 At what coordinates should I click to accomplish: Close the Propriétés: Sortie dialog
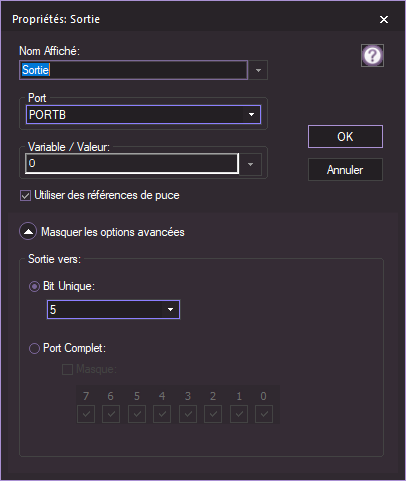pyautogui.click(x=384, y=20)
